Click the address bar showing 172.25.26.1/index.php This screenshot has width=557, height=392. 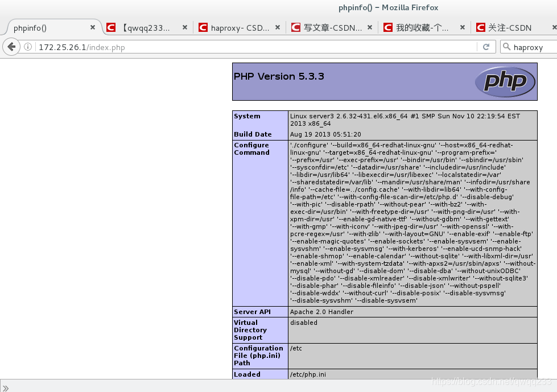pos(256,47)
